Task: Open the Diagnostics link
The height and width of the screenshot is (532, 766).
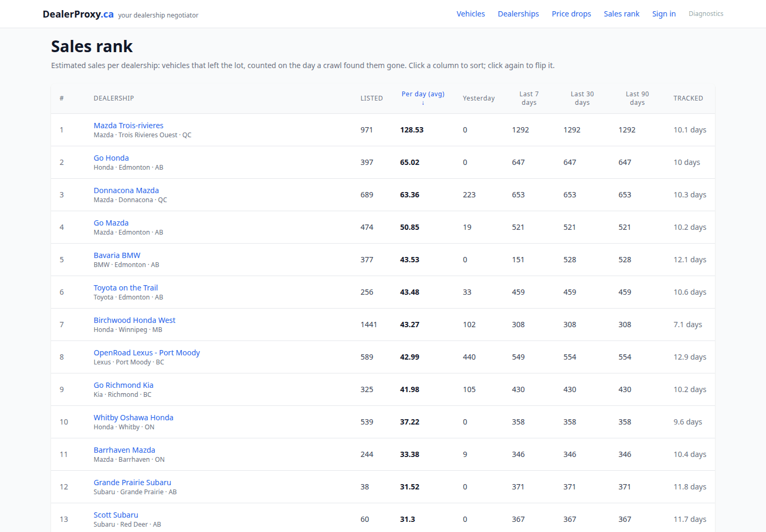Action: point(706,14)
